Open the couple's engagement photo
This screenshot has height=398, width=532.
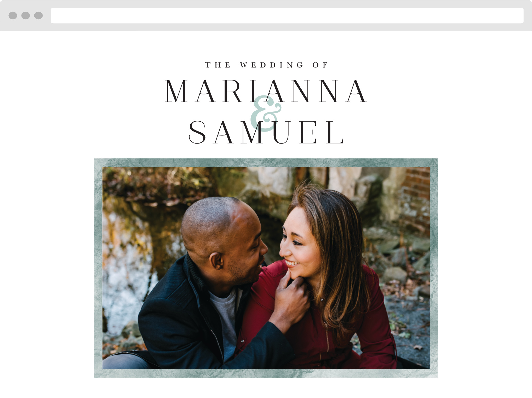[x=266, y=268]
